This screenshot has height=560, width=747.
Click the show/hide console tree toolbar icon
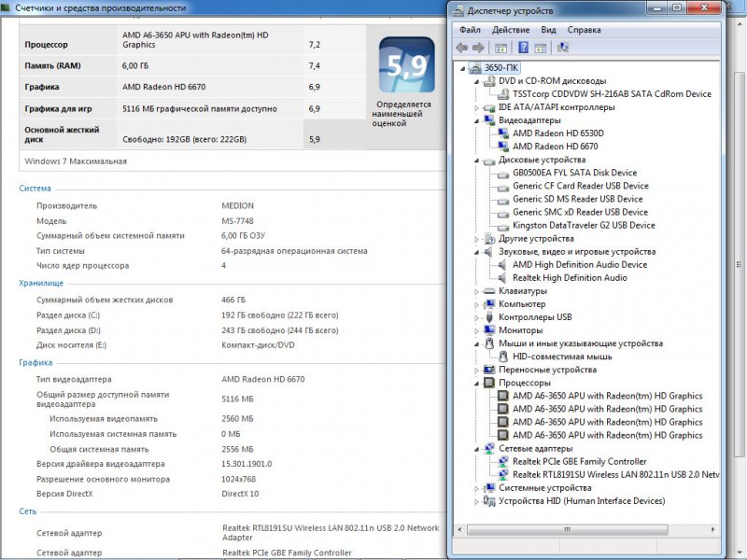(x=501, y=48)
